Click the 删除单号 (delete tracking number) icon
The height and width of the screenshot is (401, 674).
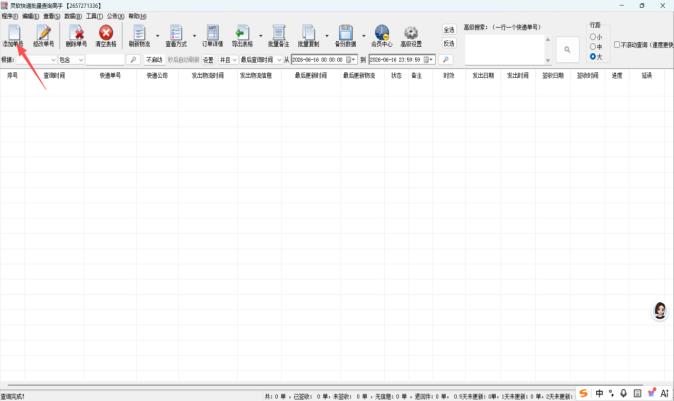click(x=76, y=35)
